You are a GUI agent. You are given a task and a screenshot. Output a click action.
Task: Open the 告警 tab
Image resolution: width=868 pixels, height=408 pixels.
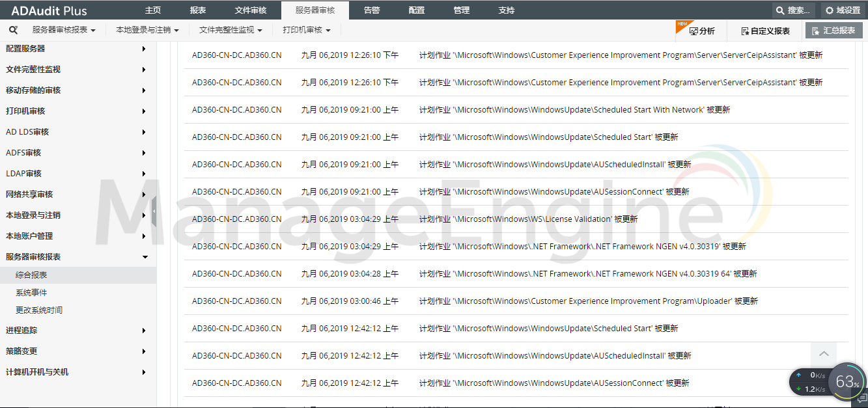tap(372, 10)
